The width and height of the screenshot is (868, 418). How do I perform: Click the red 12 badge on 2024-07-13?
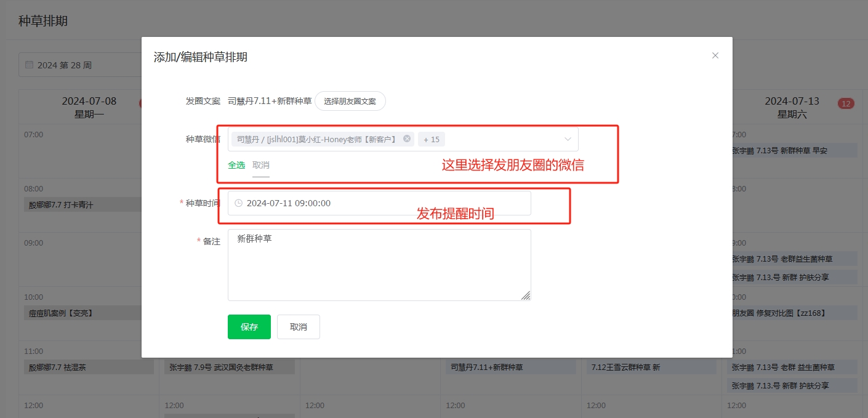[x=846, y=103]
